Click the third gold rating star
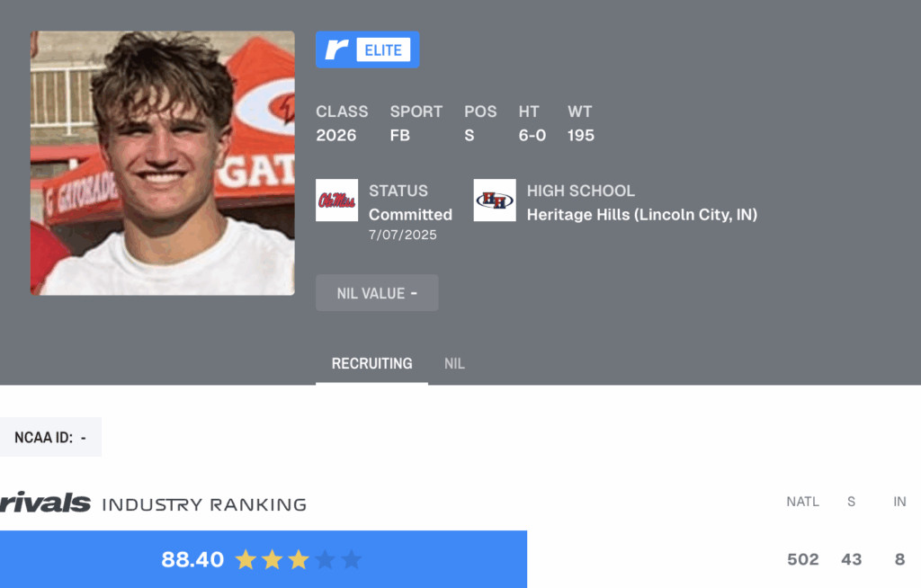The width and height of the screenshot is (921, 588). [299, 560]
